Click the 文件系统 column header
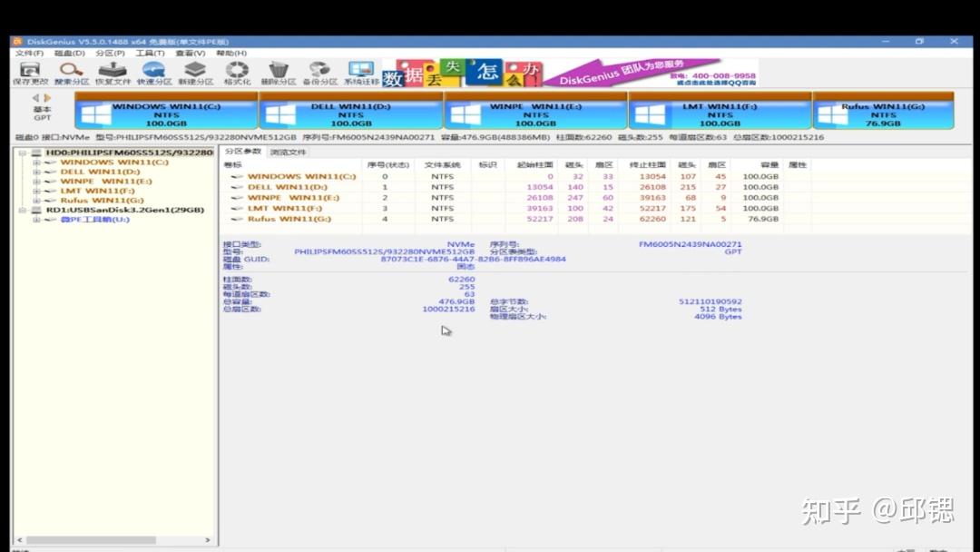The width and height of the screenshot is (980, 552). [x=442, y=165]
